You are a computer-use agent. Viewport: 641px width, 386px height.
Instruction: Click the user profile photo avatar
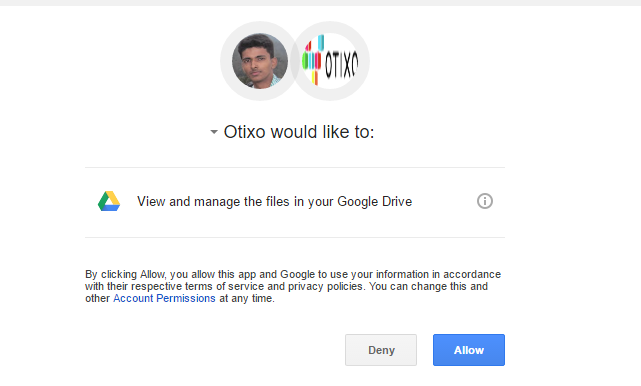coord(260,61)
